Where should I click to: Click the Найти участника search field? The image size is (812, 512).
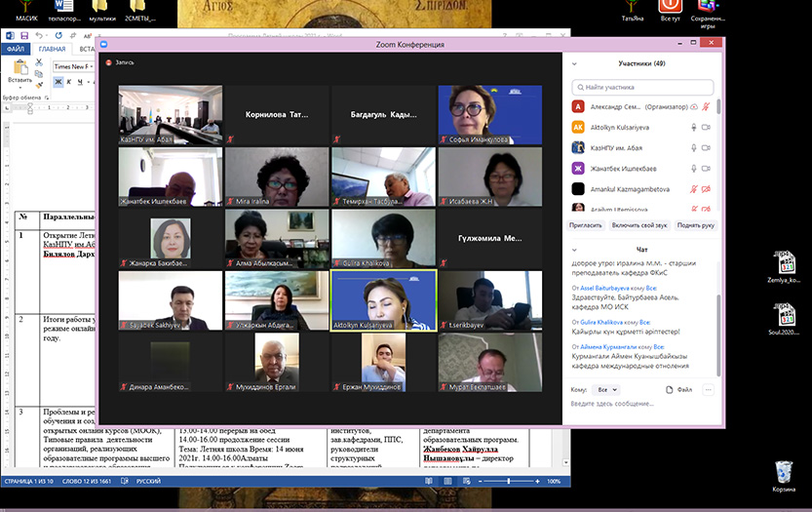coord(643,87)
